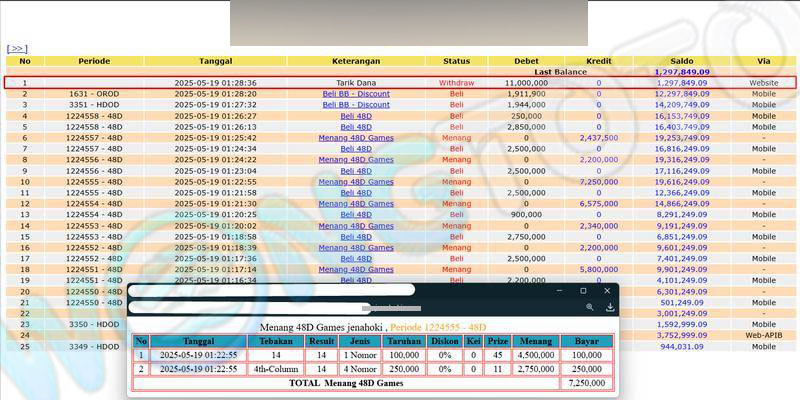
Task: Open Menang 48D Games entry at 01:22:55
Action: point(356,182)
